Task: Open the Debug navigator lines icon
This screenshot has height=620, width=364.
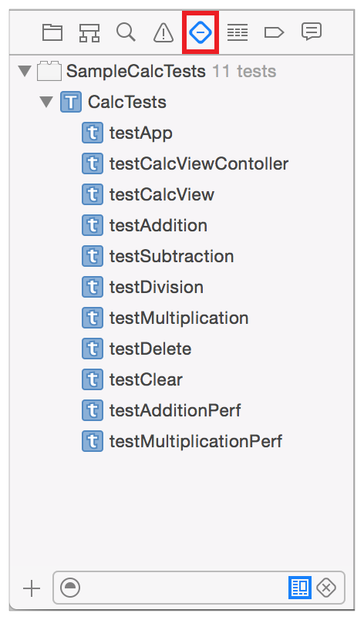Action: point(238,32)
